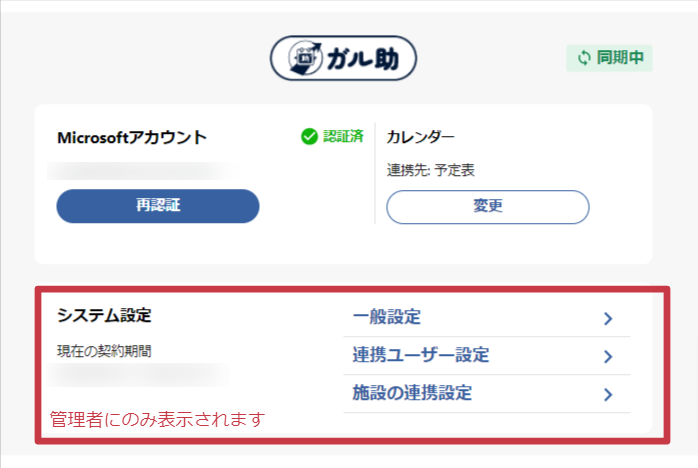
Task: Expand 連携ユーザー設定 using its chevron
Action: (608, 356)
